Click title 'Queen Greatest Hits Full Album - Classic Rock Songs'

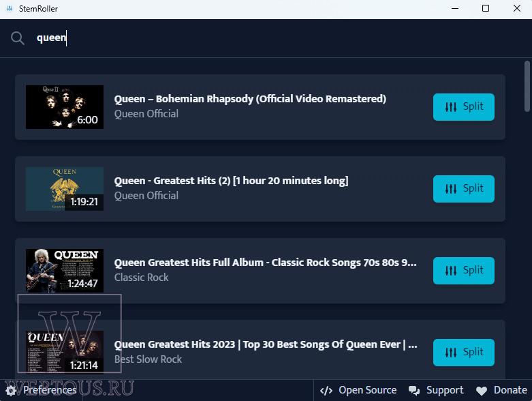click(x=265, y=263)
